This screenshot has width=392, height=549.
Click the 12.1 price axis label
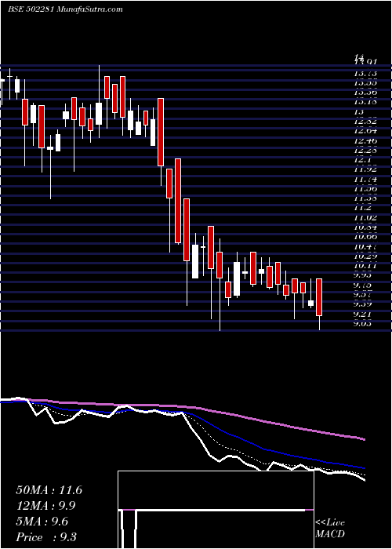(x=362, y=160)
